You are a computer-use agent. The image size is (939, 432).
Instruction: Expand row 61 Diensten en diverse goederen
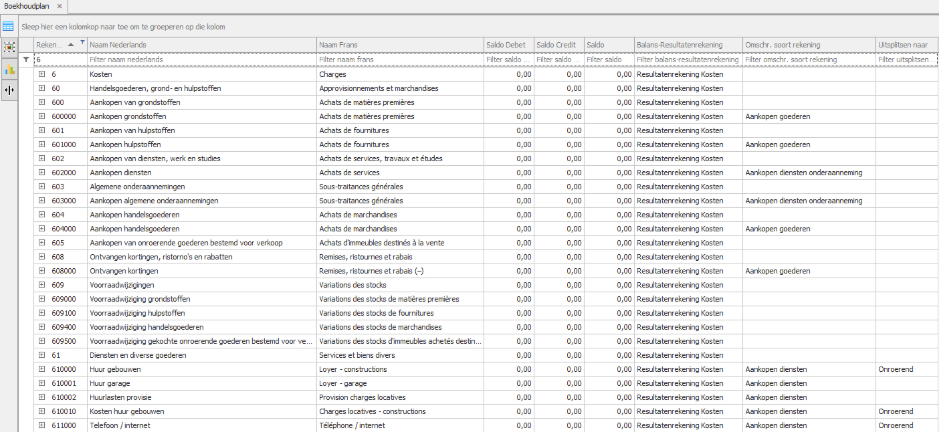(x=42, y=355)
